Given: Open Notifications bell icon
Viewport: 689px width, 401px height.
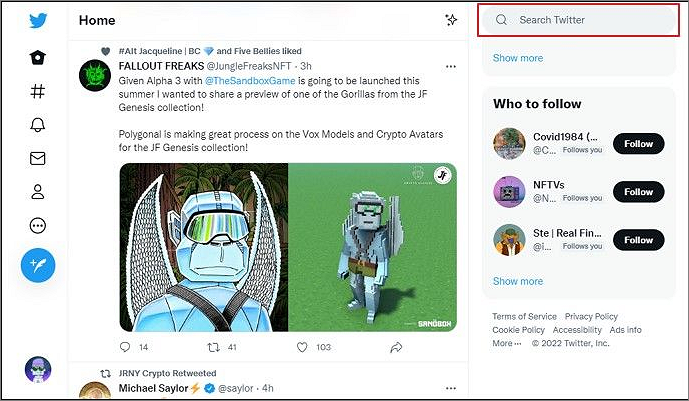Looking at the screenshot, I should tap(38, 124).
